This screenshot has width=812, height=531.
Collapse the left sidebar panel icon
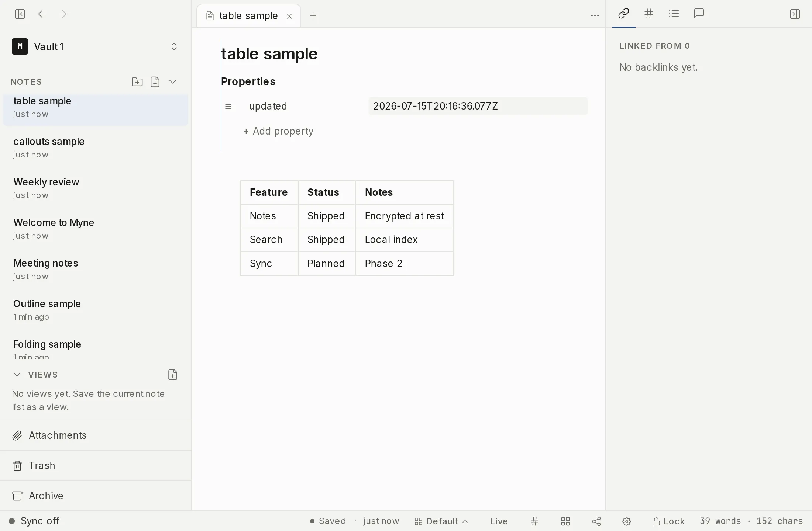[x=20, y=14]
